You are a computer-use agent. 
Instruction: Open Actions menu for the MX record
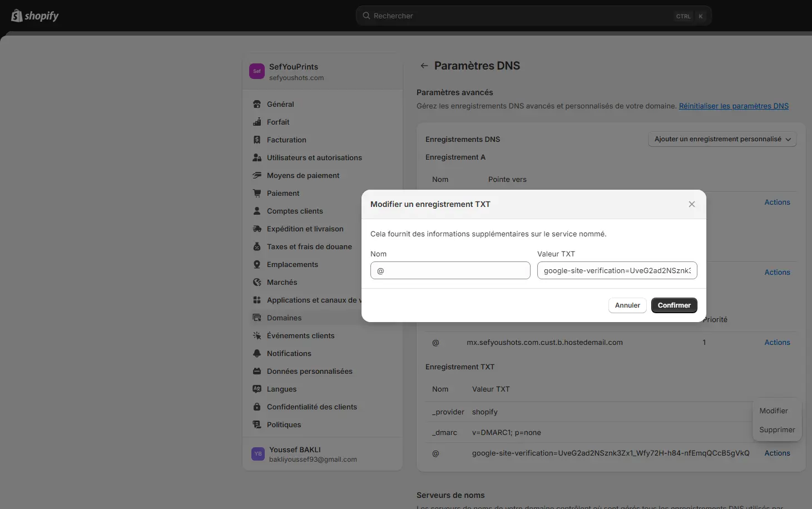click(x=776, y=342)
